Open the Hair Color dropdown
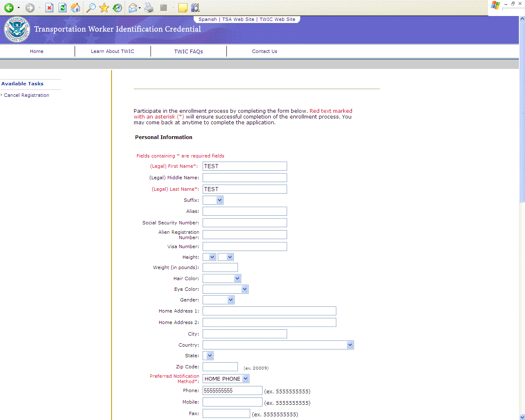The image size is (525, 420). [x=237, y=278]
